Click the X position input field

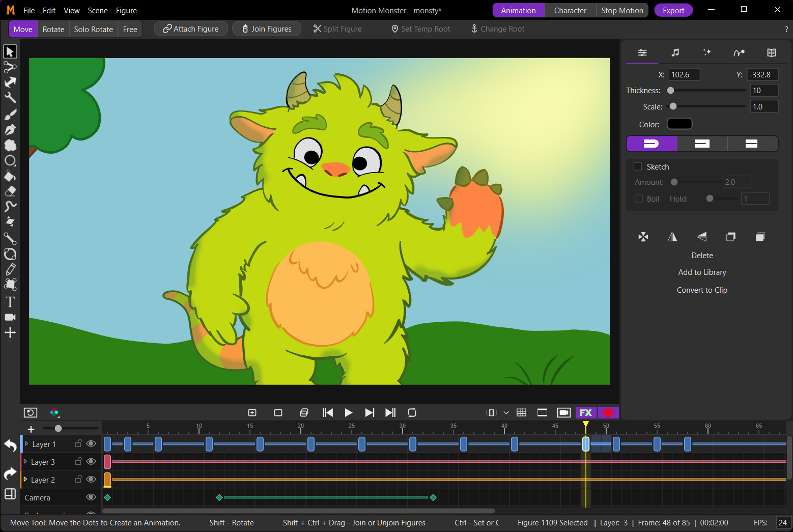point(684,74)
